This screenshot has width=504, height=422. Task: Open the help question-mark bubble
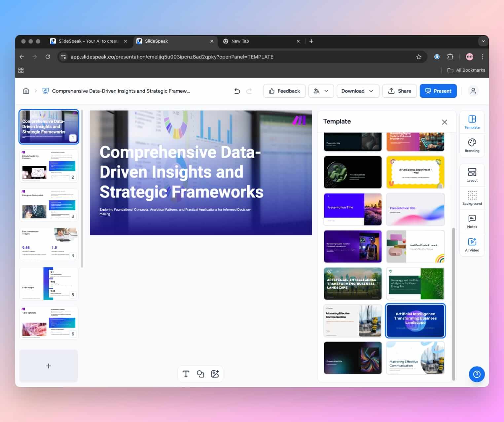[x=477, y=374]
